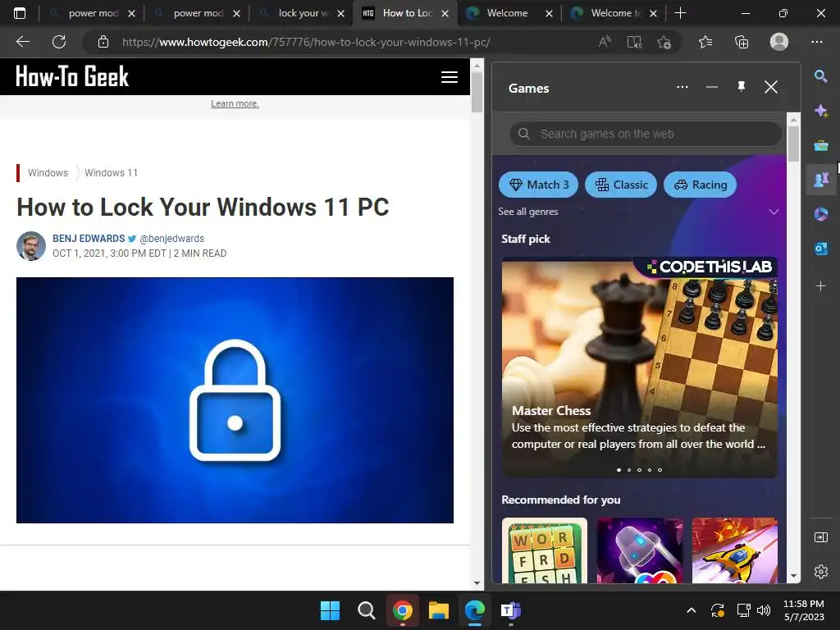Viewport: 840px width, 630px height.
Task: Open the Windows breadcrumb link
Action: pos(48,172)
